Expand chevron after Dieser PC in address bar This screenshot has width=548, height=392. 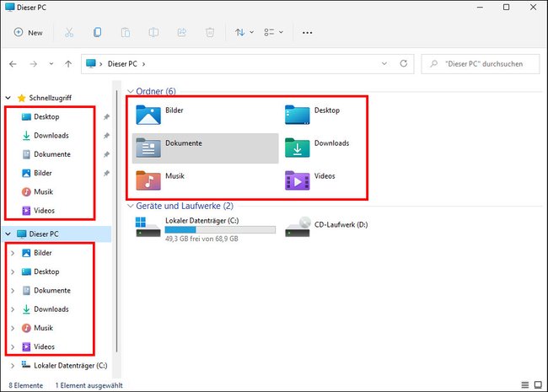pos(143,64)
